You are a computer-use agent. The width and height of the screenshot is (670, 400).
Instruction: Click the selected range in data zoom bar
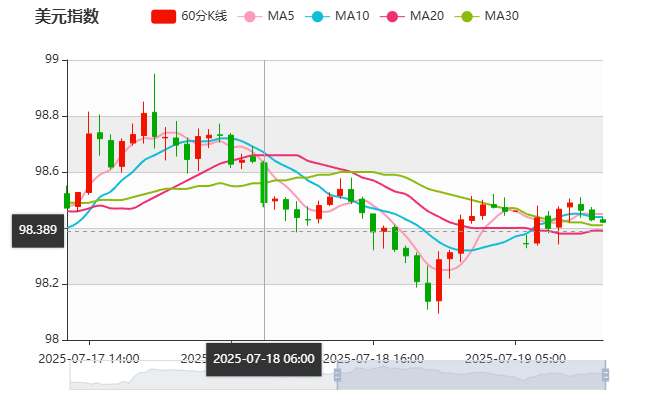tap(471, 375)
